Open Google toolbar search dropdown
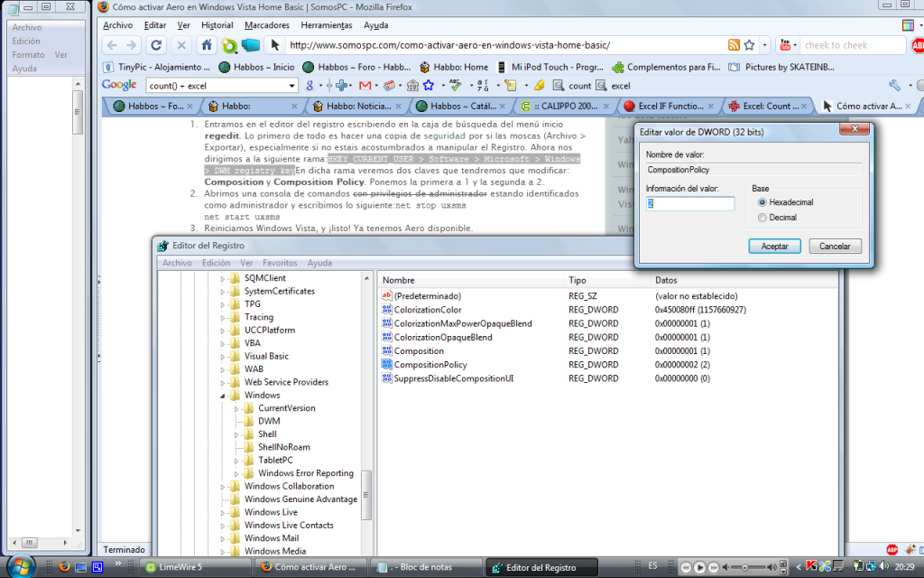The width and height of the screenshot is (924, 578). pos(291,86)
